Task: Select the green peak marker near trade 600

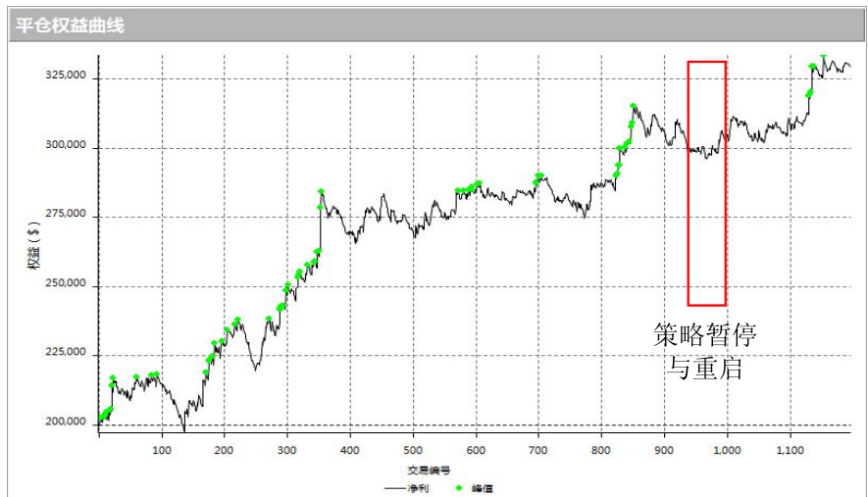Action: pyautogui.click(x=479, y=183)
